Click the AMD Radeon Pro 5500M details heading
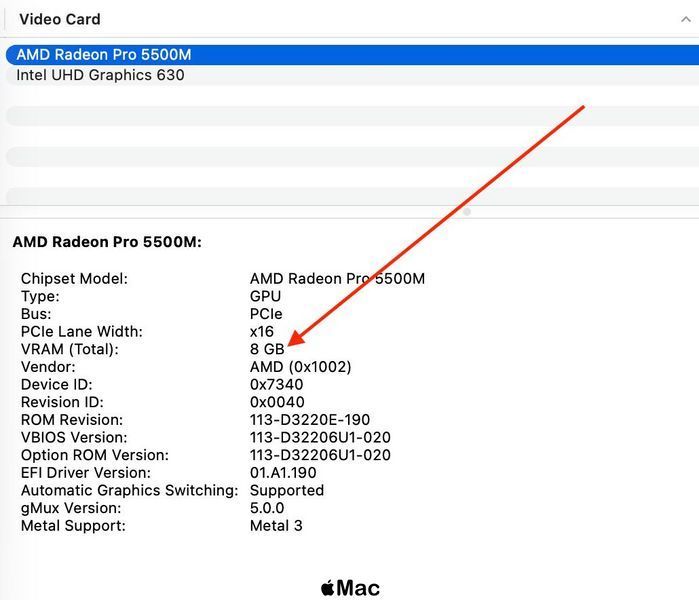699x600 pixels. 107,242
